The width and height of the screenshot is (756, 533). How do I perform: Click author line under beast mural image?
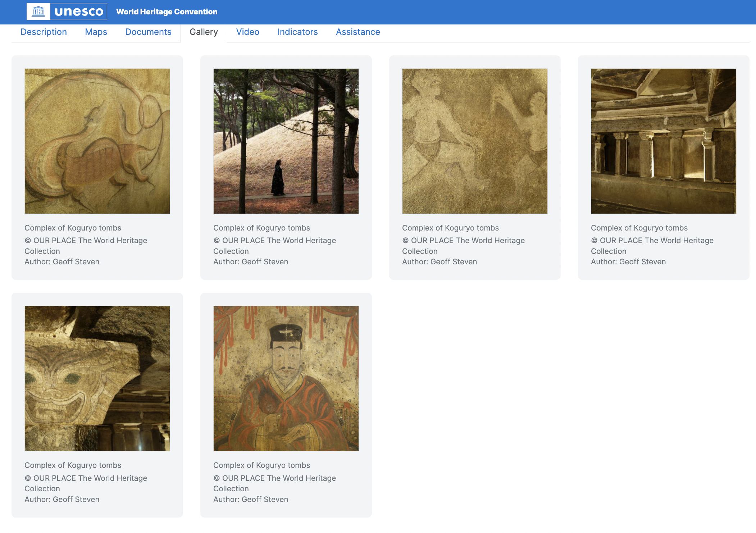pos(62,262)
